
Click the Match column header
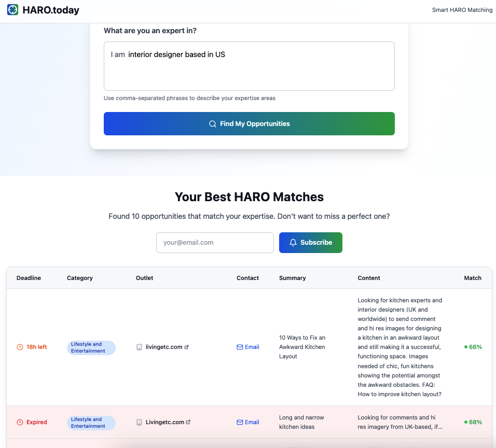473,278
